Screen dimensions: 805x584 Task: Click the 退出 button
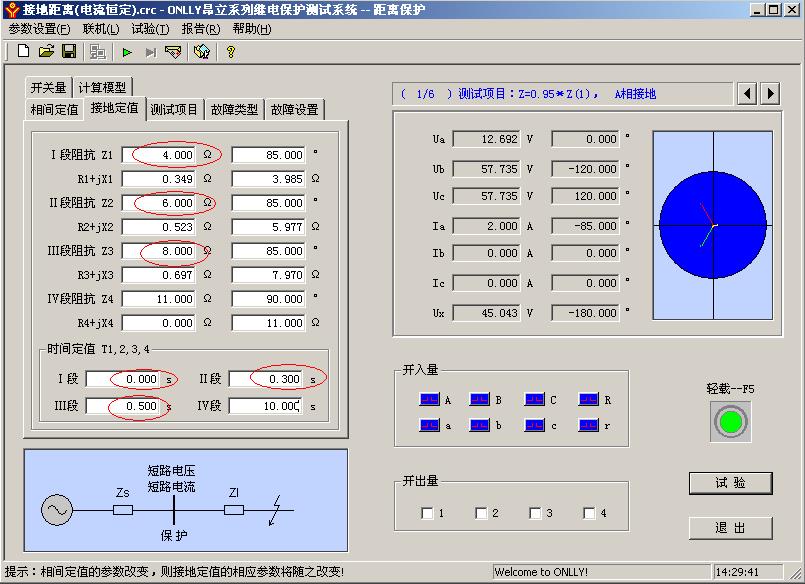730,527
